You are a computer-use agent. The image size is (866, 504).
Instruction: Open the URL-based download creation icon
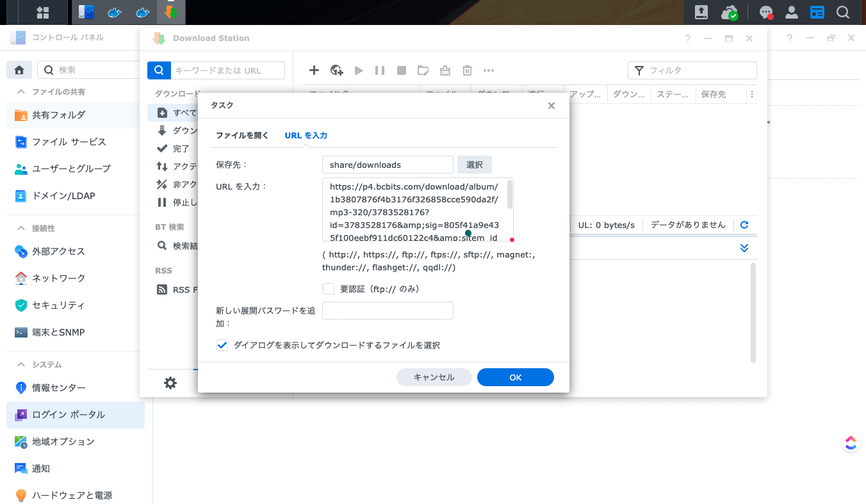click(x=336, y=70)
